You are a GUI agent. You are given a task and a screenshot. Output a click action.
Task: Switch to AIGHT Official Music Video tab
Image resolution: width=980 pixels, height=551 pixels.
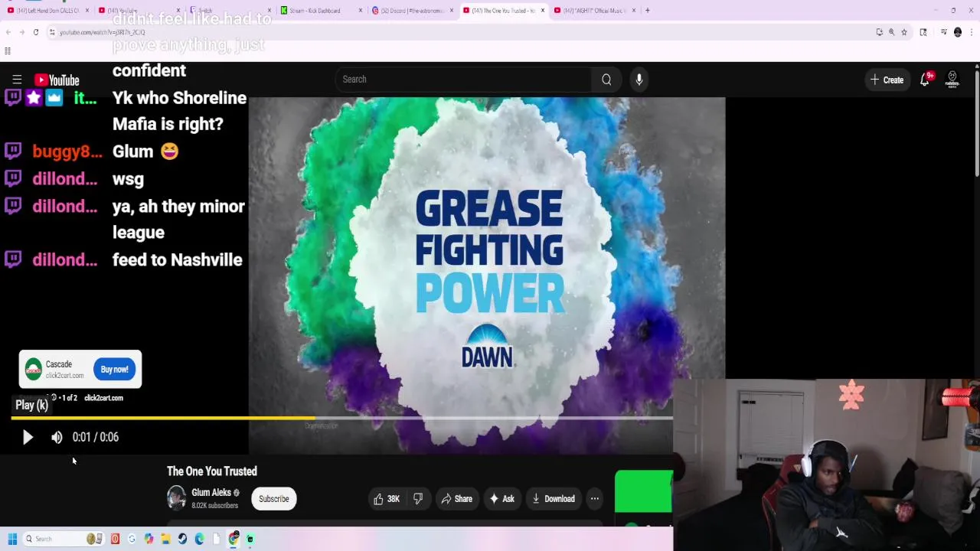click(x=596, y=11)
